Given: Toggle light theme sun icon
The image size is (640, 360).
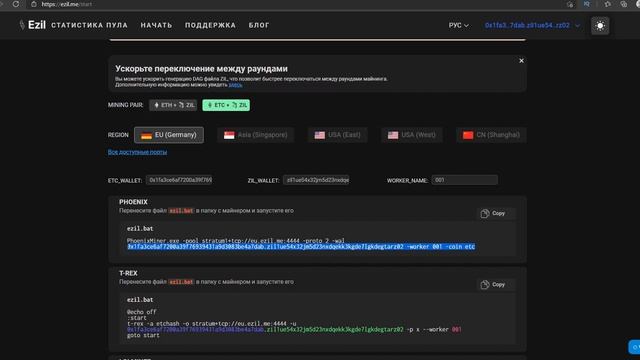Looking at the screenshot, I should [x=600, y=26].
